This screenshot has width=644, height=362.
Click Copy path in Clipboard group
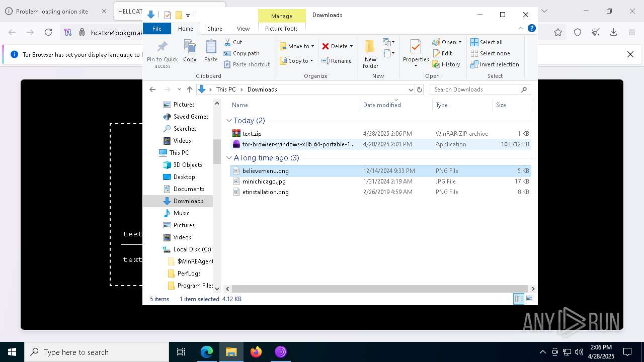click(x=242, y=53)
